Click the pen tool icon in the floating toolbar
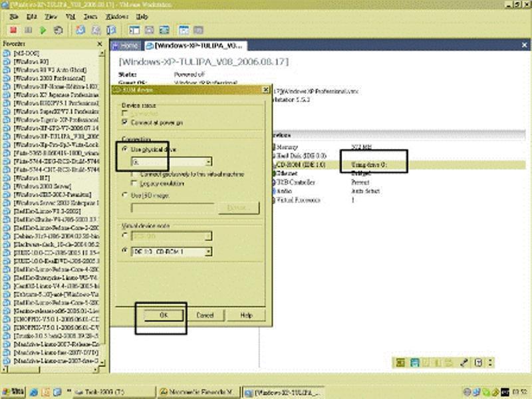 [464, 362]
